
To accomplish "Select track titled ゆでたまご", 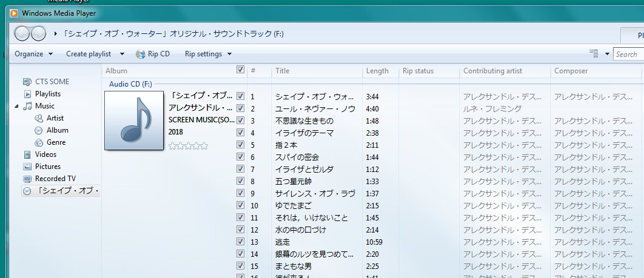I will point(293,205).
